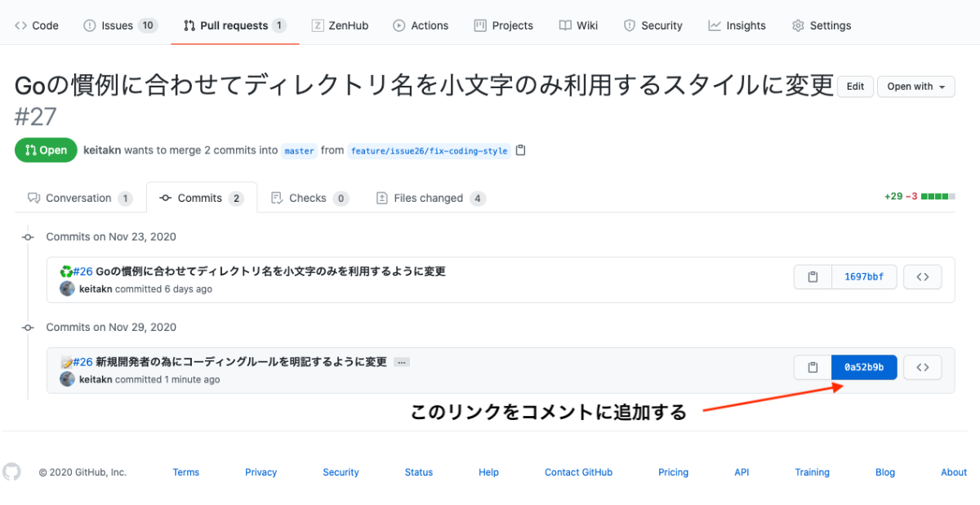Open the Pull requests tab
The image size is (980, 505).
[235, 25]
